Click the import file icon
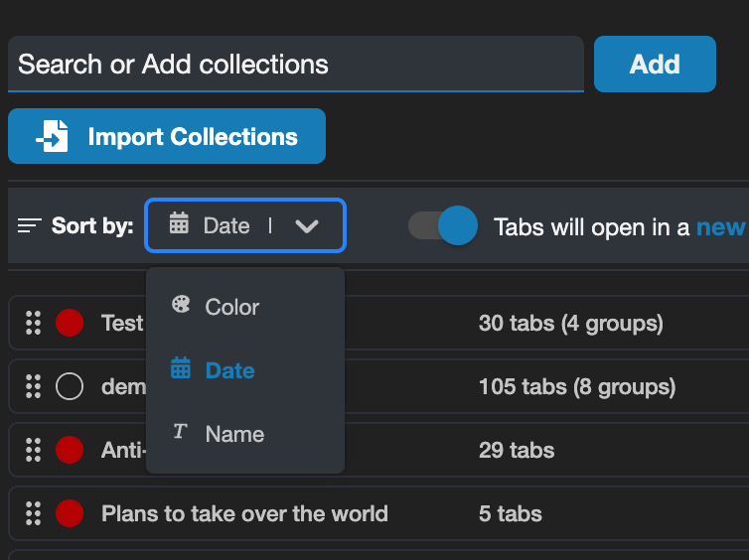749x560 pixels. click(x=52, y=136)
